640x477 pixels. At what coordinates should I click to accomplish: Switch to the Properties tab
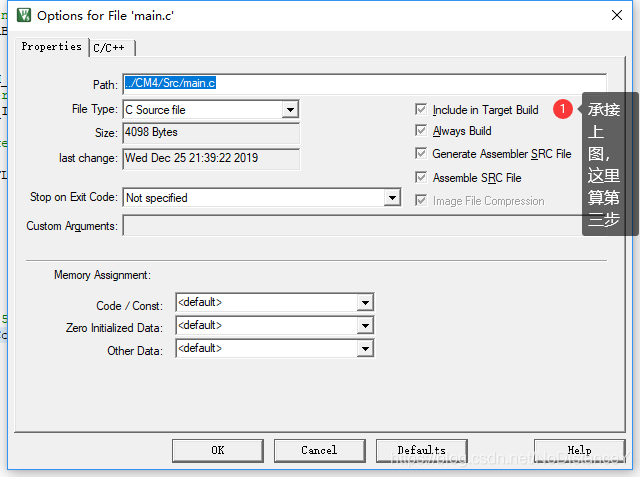[52, 47]
